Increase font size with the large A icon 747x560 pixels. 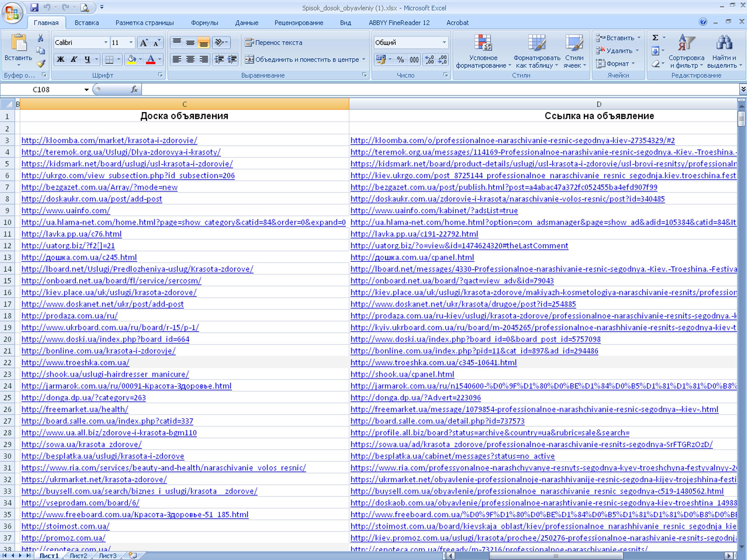143,43
